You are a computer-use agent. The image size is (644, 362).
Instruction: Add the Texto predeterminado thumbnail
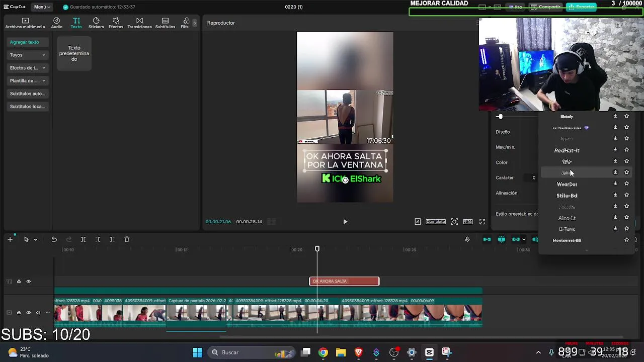click(74, 53)
